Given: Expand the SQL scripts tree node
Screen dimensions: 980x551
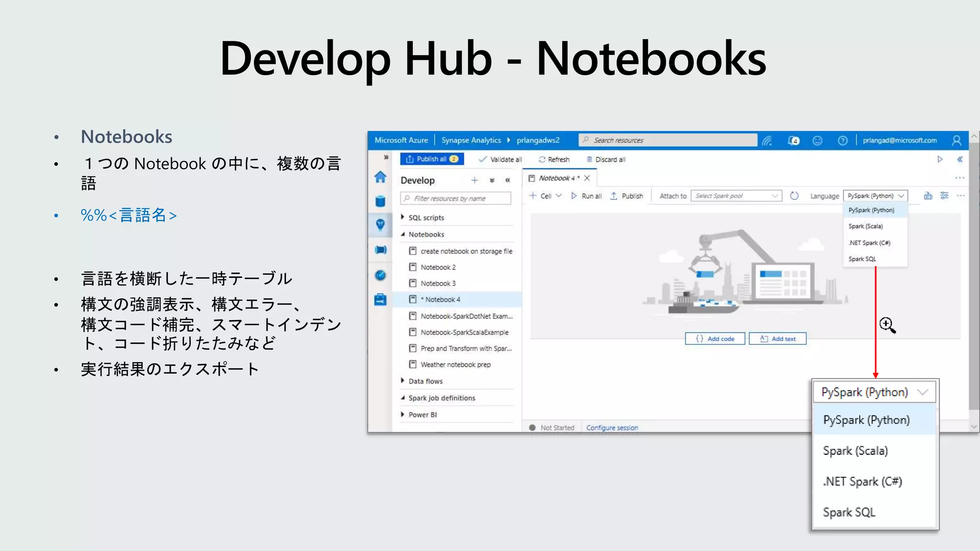Looking at the screenshot, I should coord(403,217).
